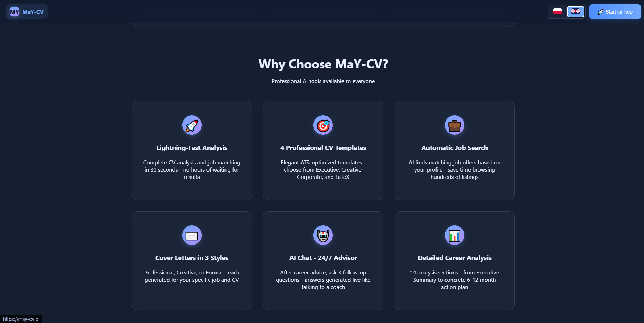The width and height of the screenshot is (644, 323).
Task: Click the After career advice description text
Action: tap(323, 280)
